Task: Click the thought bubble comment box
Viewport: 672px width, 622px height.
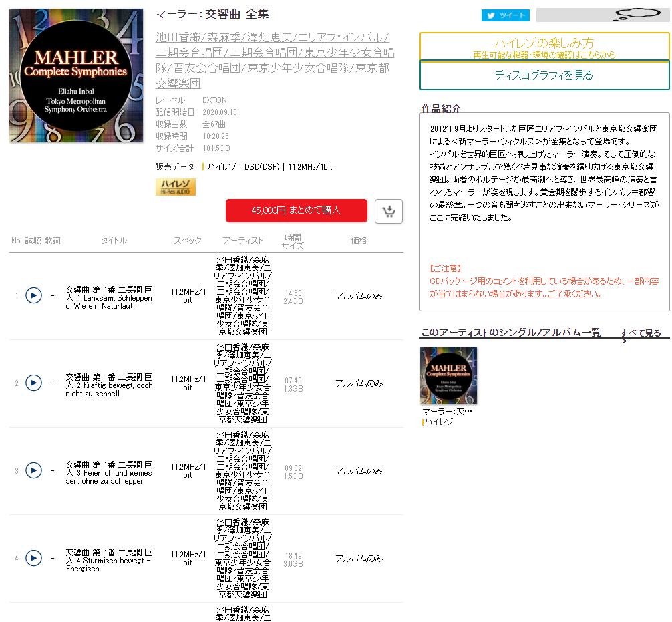Action: tap(603, 15)
